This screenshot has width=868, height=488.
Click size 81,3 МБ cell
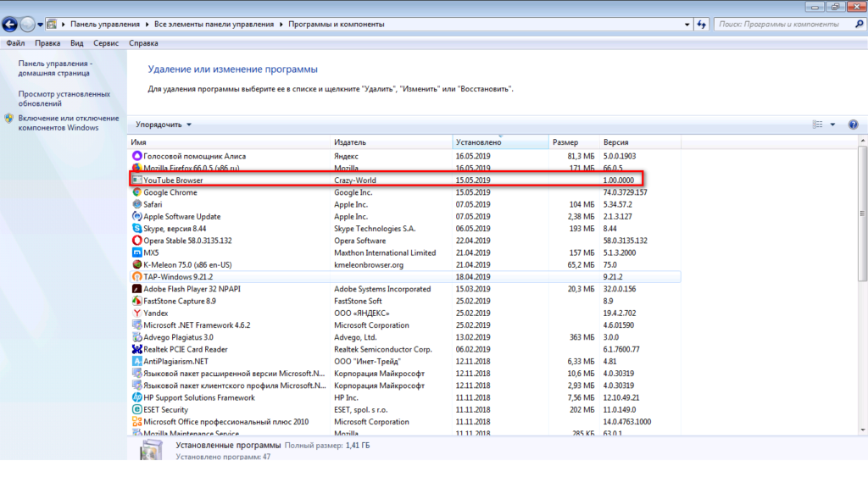[581, 157]
